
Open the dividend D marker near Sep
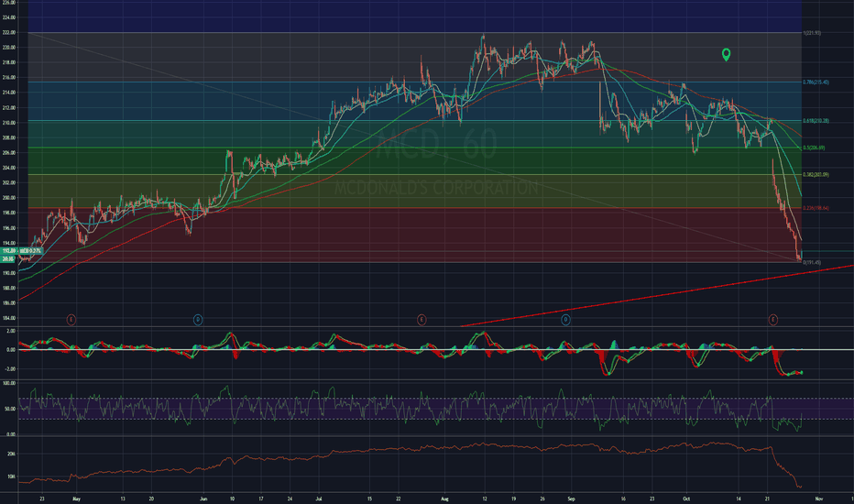point(565,320)
